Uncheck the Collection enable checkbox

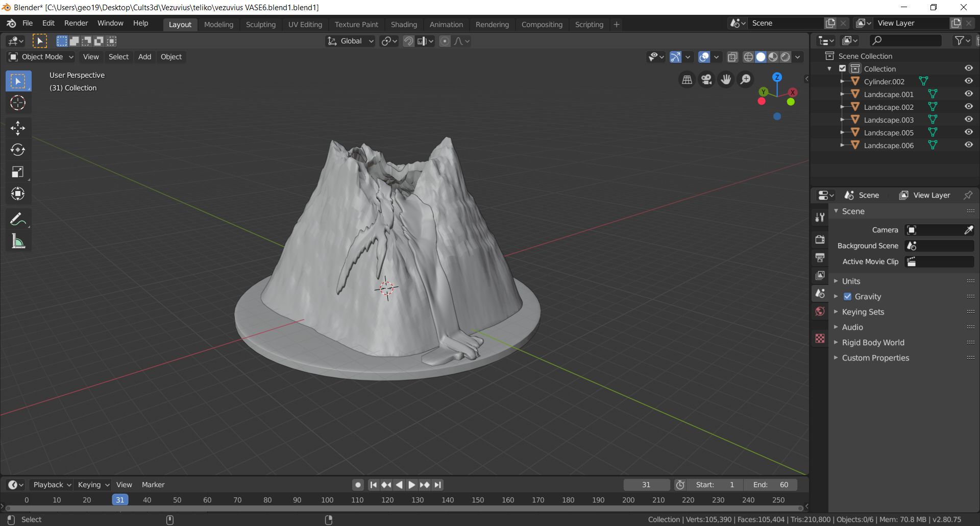click(842, 68)
